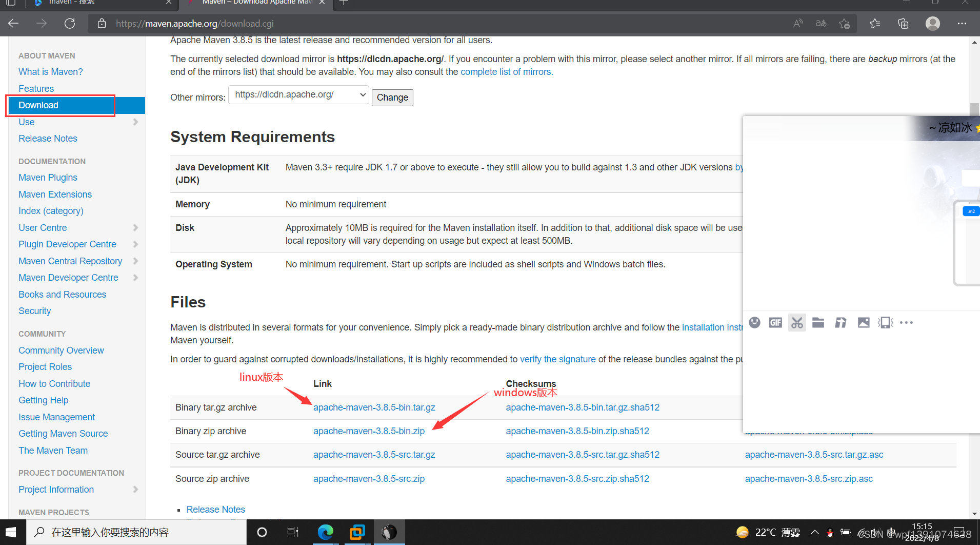The width and height of the screenshot is (980, 545).
Task: Expand Use submenu arrow
Action: click(x=135, y=122)
